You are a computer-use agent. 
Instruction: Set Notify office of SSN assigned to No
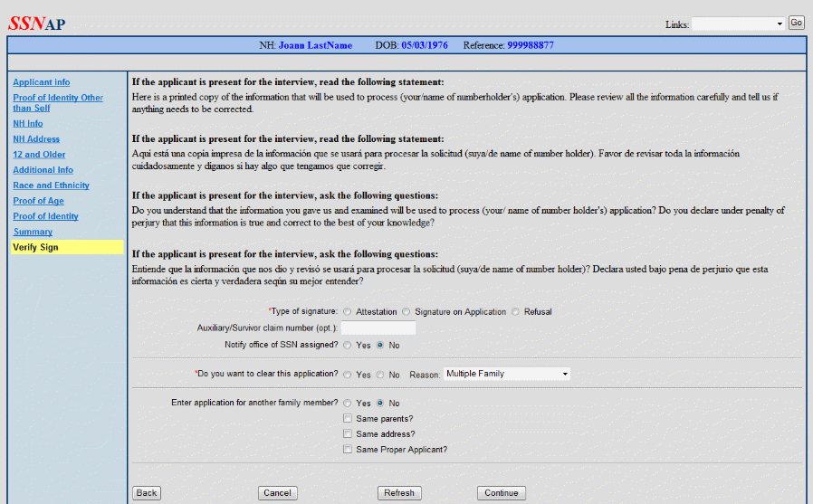380,346
